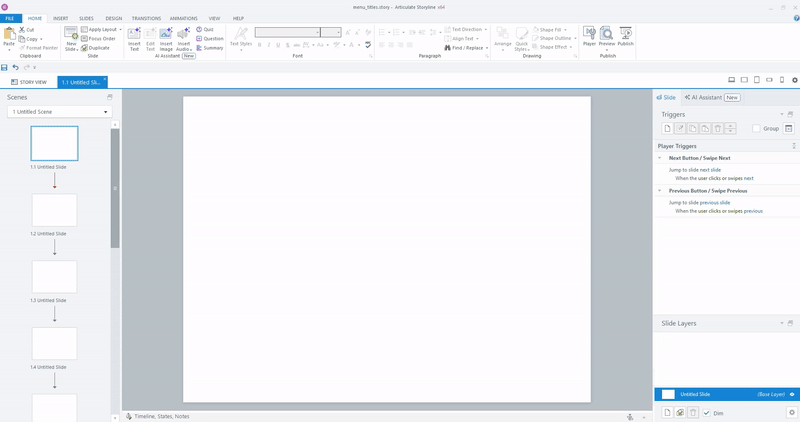Open the Player properties icon
This screenshot has width=800, height=422.
[x=589, y=33]
